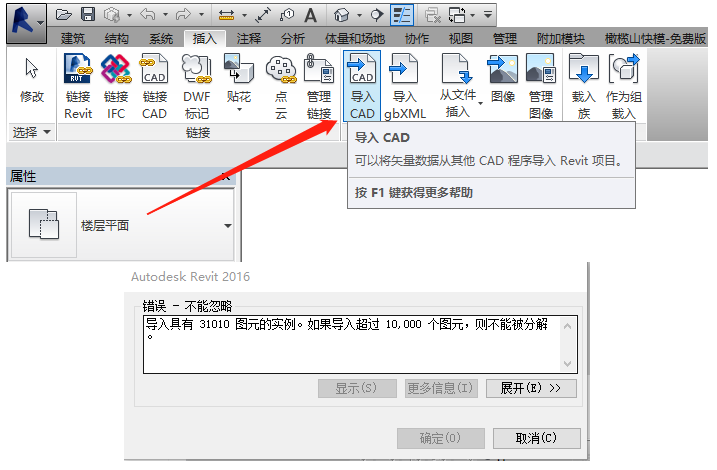
Task: Switch to the Collaborate (协作) ribbon tab
Action: tap(417, 39)
